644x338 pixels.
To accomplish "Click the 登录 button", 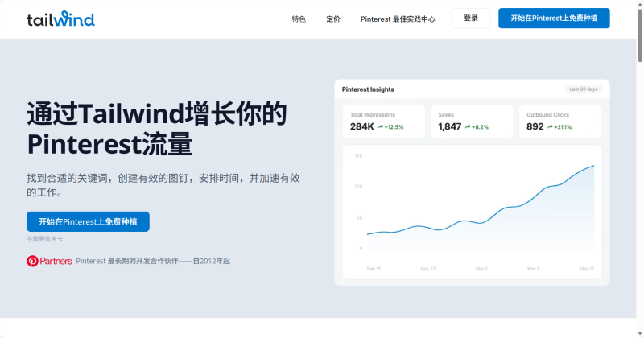I will point(471,19).
